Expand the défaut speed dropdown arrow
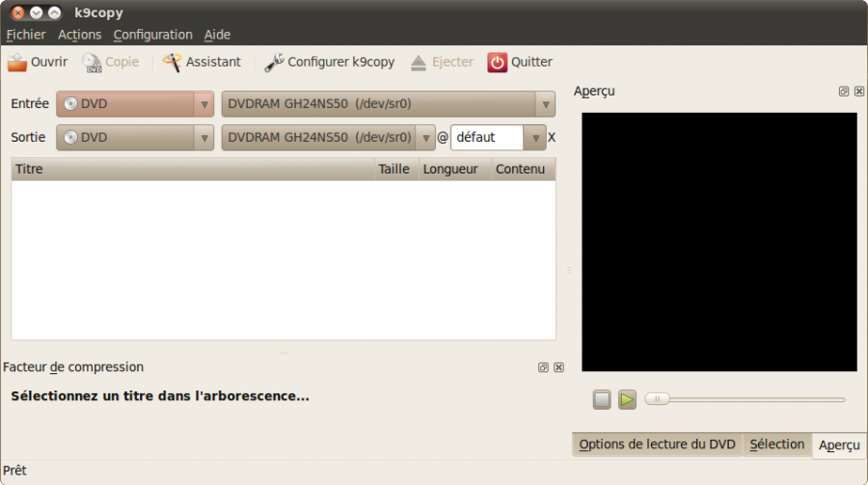 [535, 138]
